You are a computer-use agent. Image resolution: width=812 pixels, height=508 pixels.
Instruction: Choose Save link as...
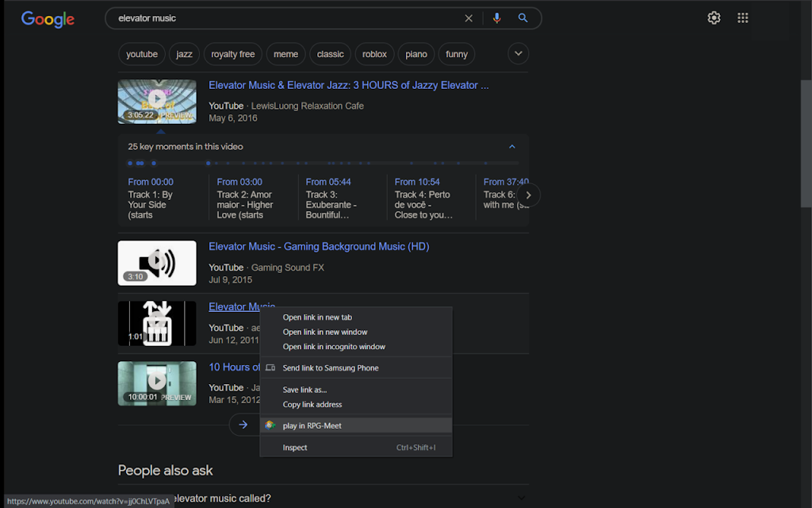point(356,389)
